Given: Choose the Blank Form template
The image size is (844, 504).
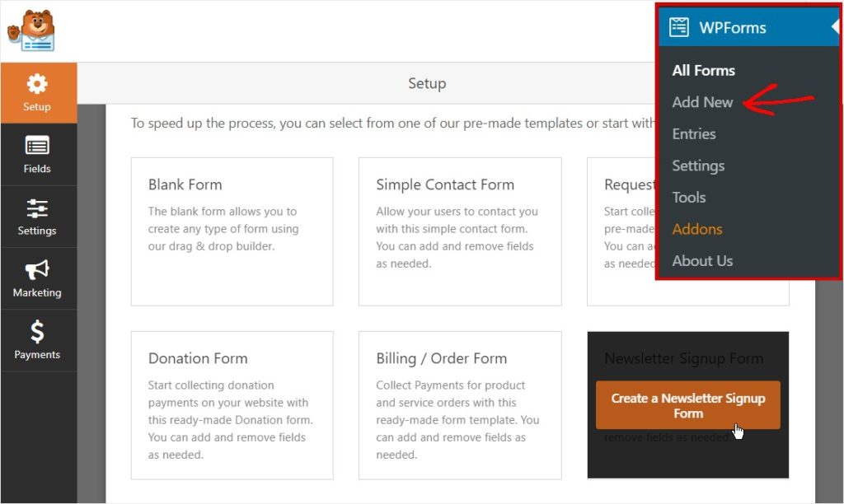Looking at the screenshot, I should pos(232,232).
